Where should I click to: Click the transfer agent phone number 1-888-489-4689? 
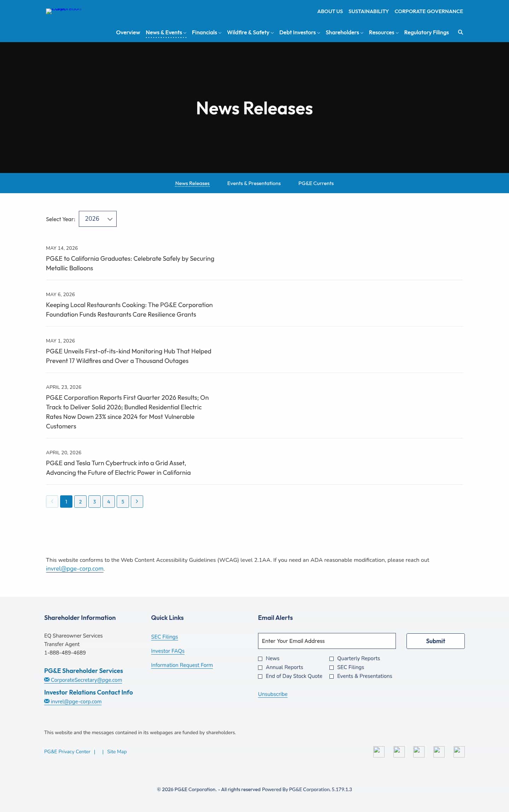point(65,653)
